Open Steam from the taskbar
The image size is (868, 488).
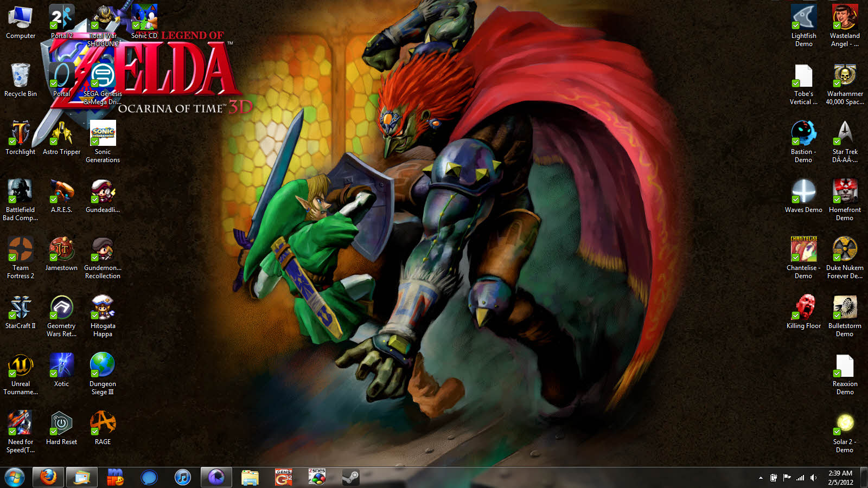[x=351, y=477]
